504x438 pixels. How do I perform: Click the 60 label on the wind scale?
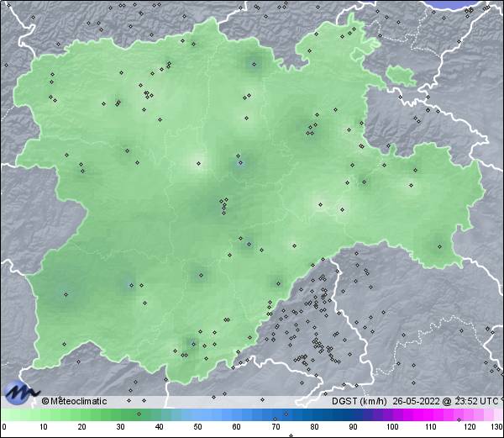(x=237, y=427)
